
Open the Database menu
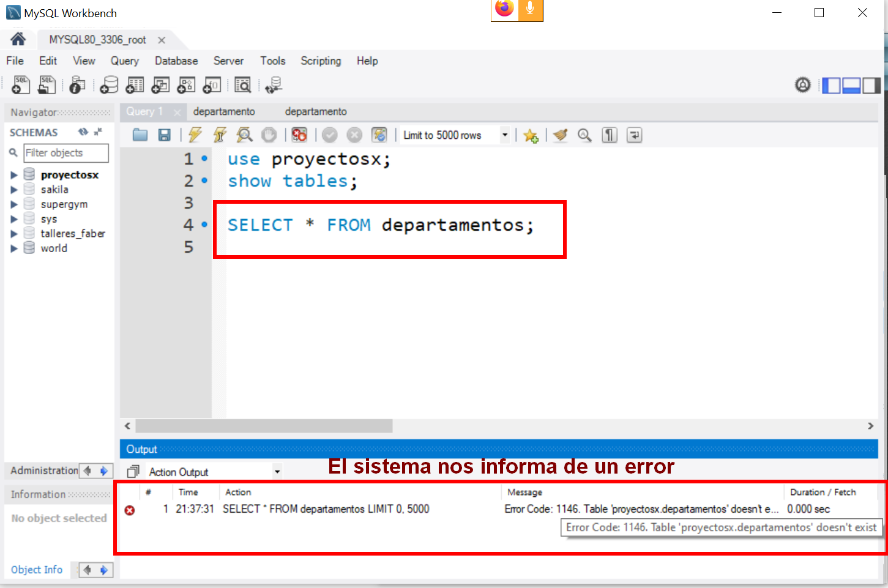click(x=176, y=61)
